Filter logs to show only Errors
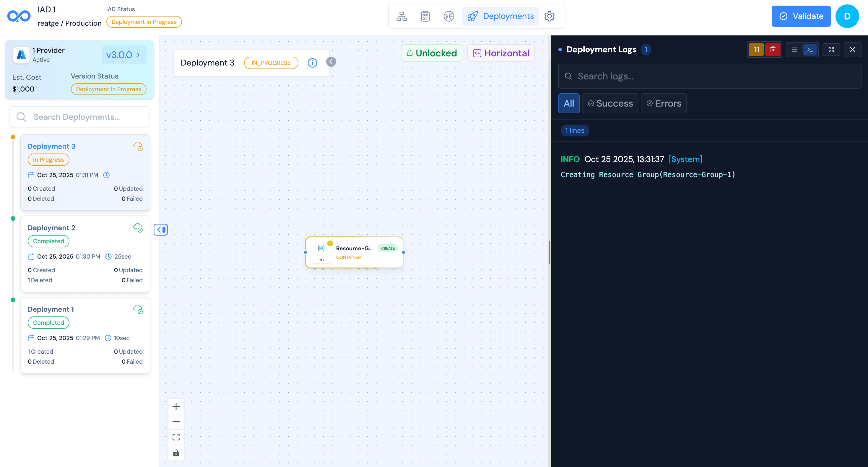 663,103
